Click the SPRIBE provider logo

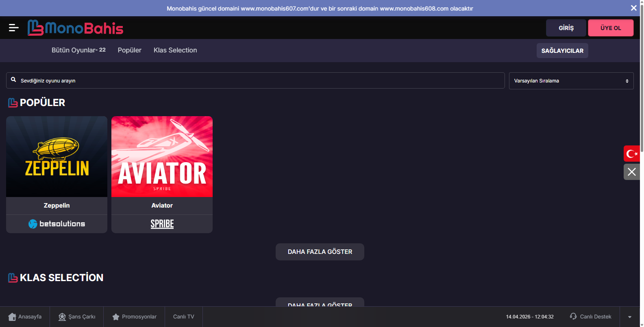click(x=162, y=224)
